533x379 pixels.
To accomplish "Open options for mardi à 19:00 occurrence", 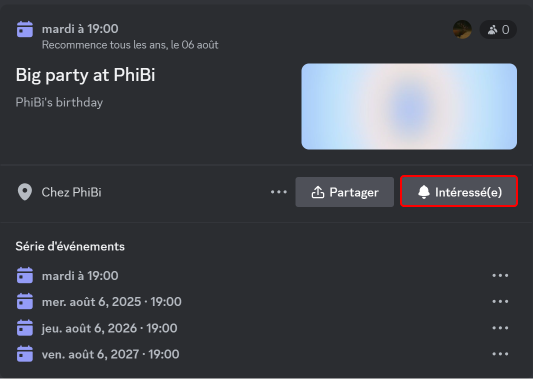I will click(500, 275).
